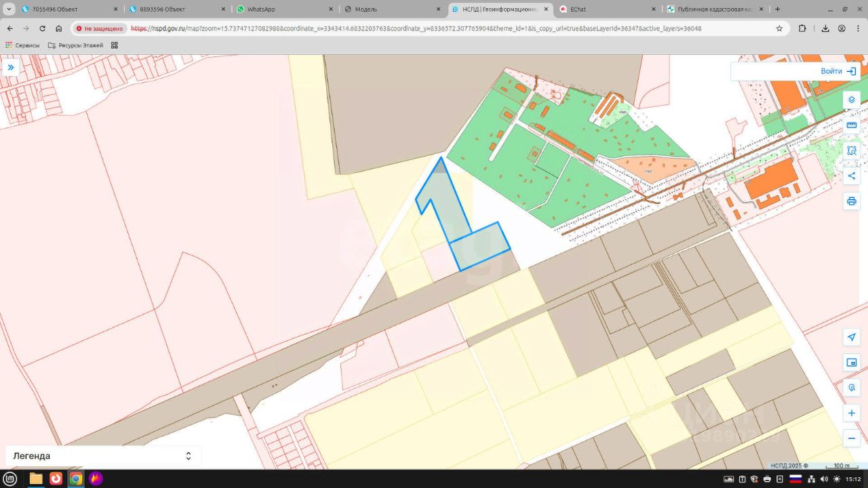Open the map layers panel
Viewport: 868px width, 488px height.
[x=852, y=100]
